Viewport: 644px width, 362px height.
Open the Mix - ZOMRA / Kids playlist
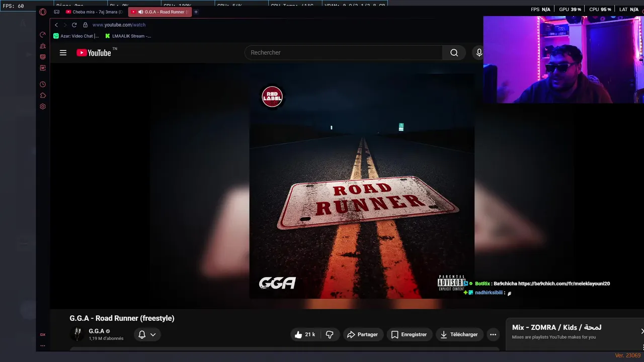556,327
